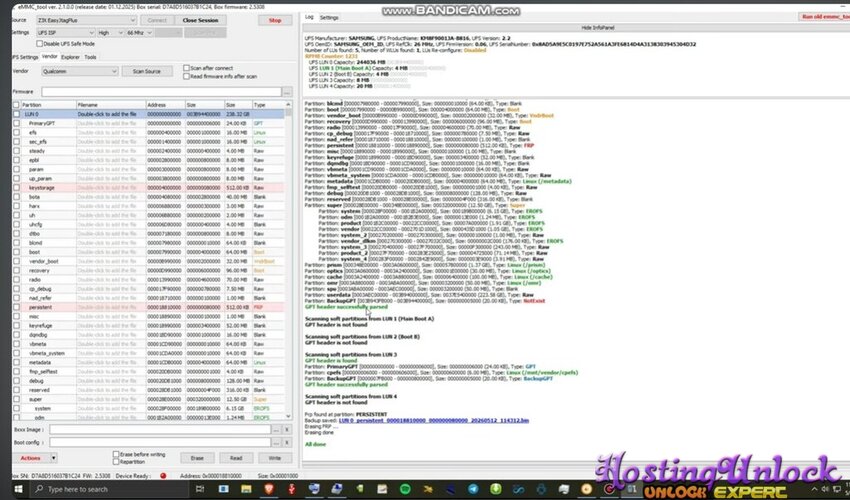The width and height of the screenshot is (850, 500).
Task: Open the UFS ISP settings dropdown
Action: 65,33
